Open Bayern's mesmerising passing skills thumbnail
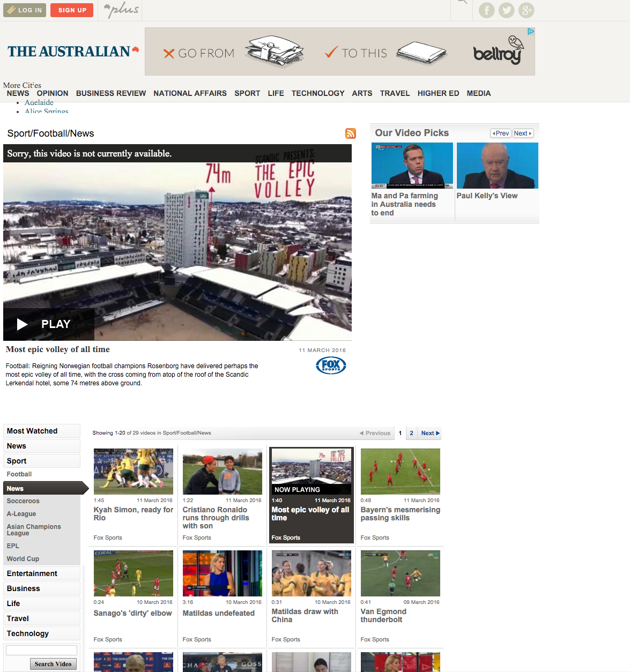Screen dimensions: 630x672 [x=401, y=472]
